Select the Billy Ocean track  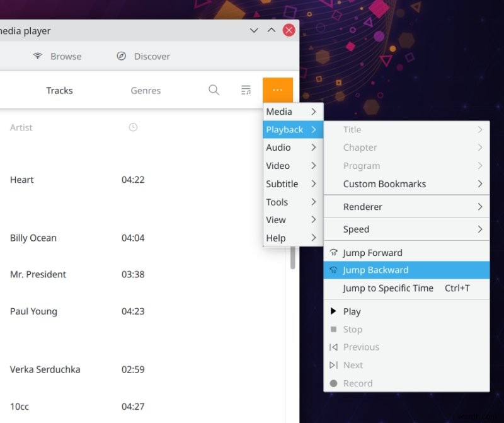pos(33,238)
